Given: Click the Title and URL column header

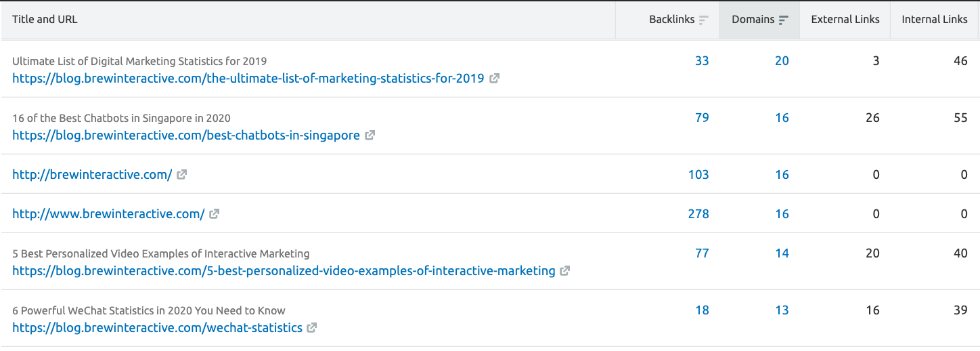Looking at the screenshot, I should tap(45, 20).
